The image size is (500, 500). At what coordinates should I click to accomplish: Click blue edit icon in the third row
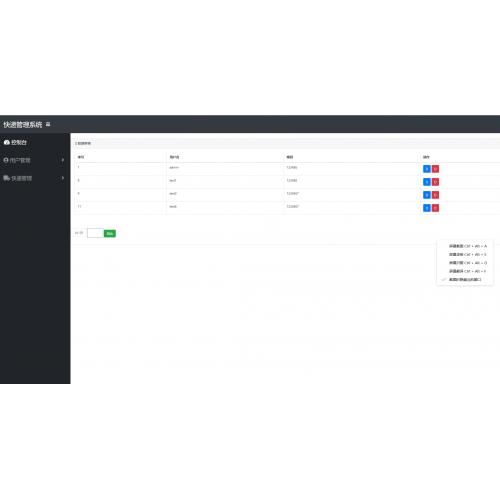tap(427, 195)
